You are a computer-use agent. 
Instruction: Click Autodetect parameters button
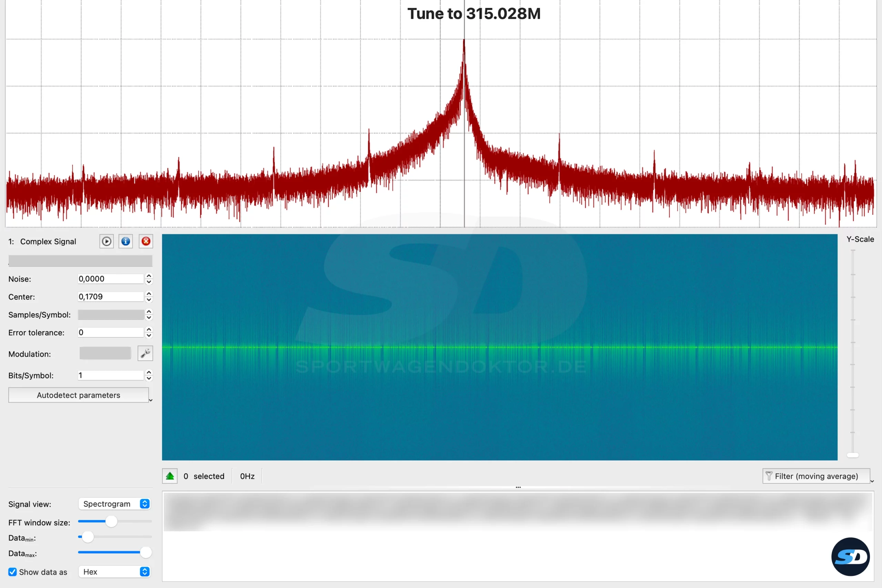(78, 395)
